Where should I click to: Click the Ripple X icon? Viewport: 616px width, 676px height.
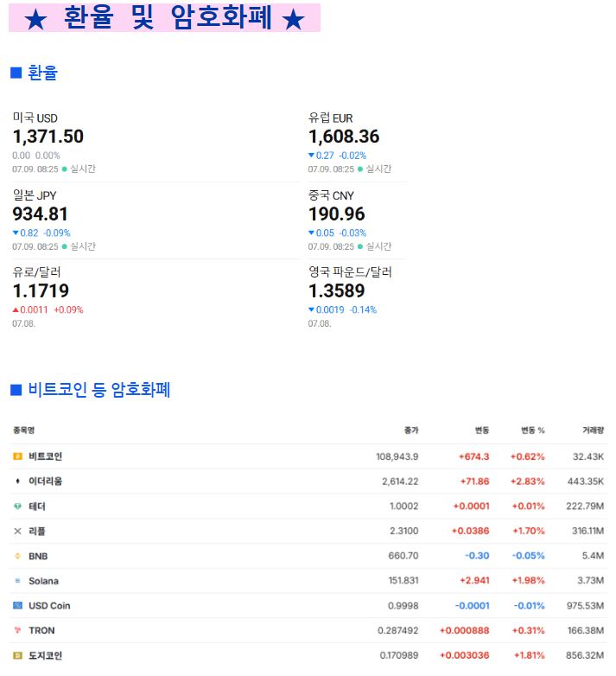[17, 531]
